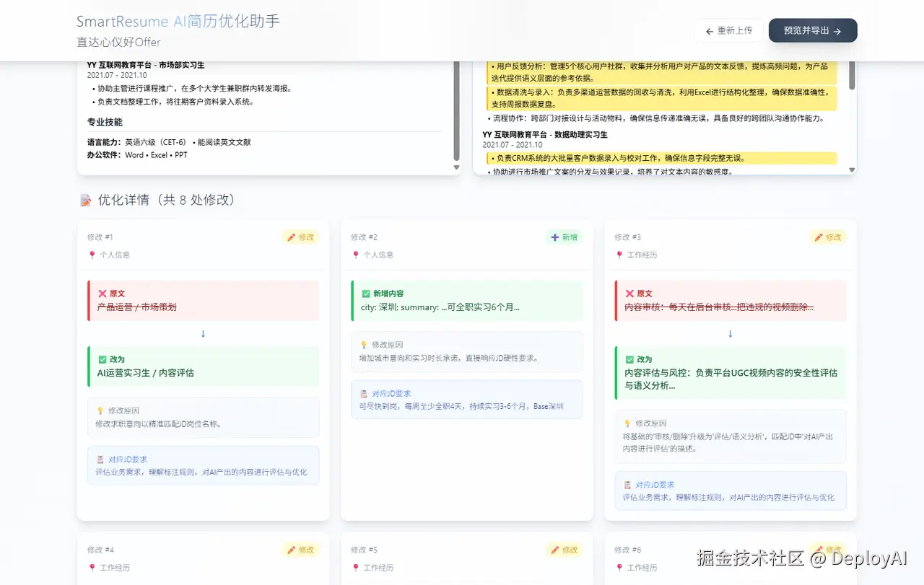Click the plus 新增 badge on card #2
Viewport: 924px width, 585px height.
[x=564, y=237]
